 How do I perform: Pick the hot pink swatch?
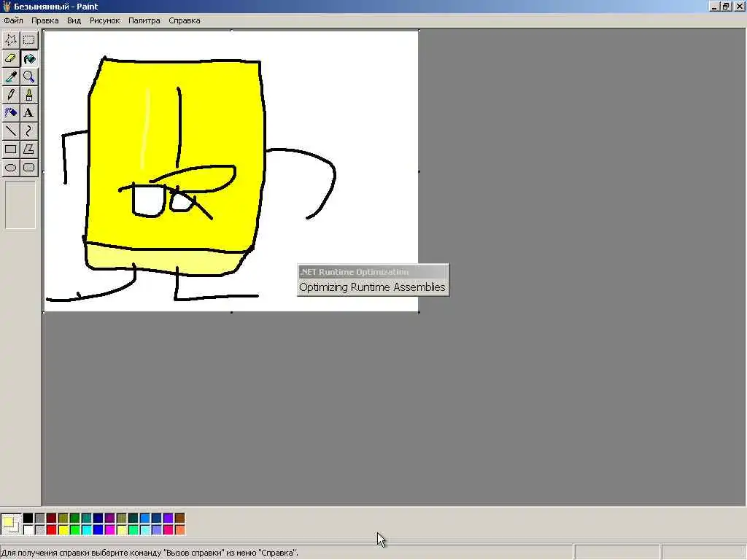169,529
